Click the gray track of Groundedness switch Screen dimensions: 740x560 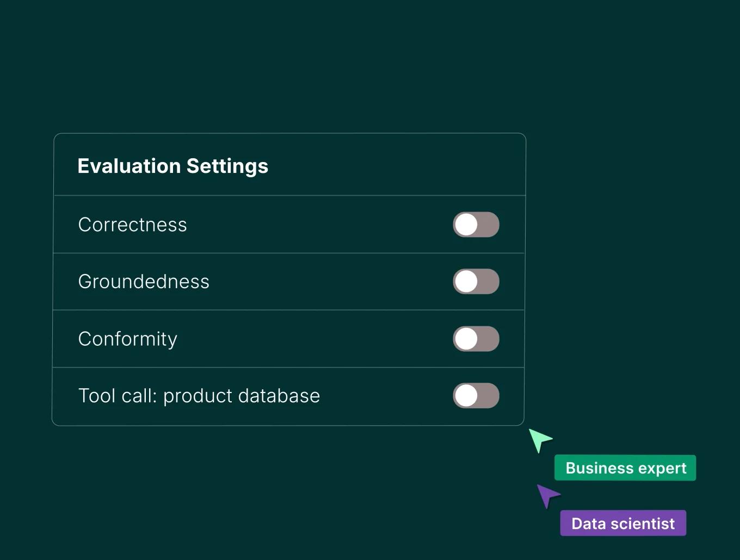click(x=489, y=282)
